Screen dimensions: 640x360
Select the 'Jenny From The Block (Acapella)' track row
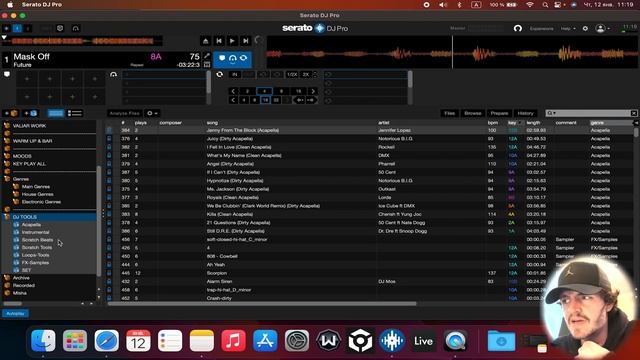369,130
